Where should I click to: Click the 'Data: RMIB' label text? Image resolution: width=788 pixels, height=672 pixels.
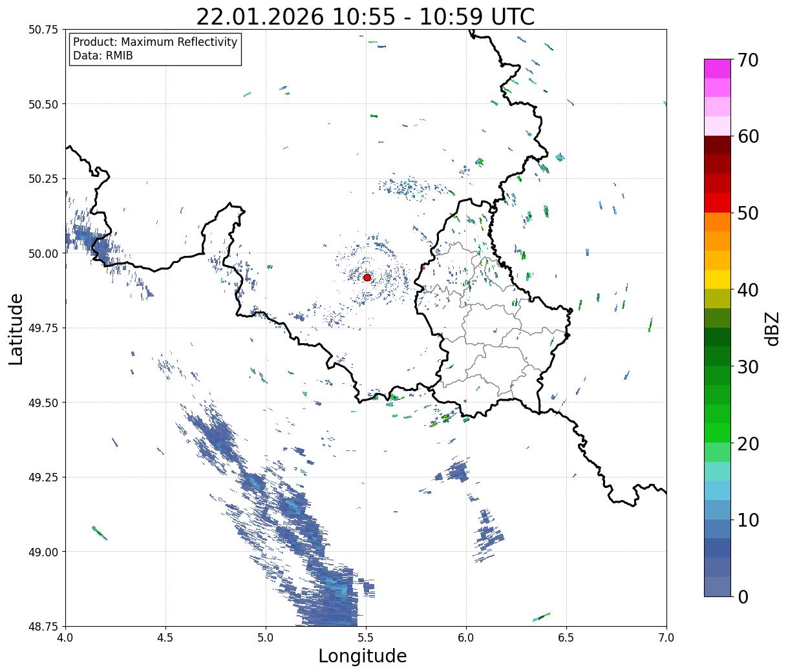103,56
